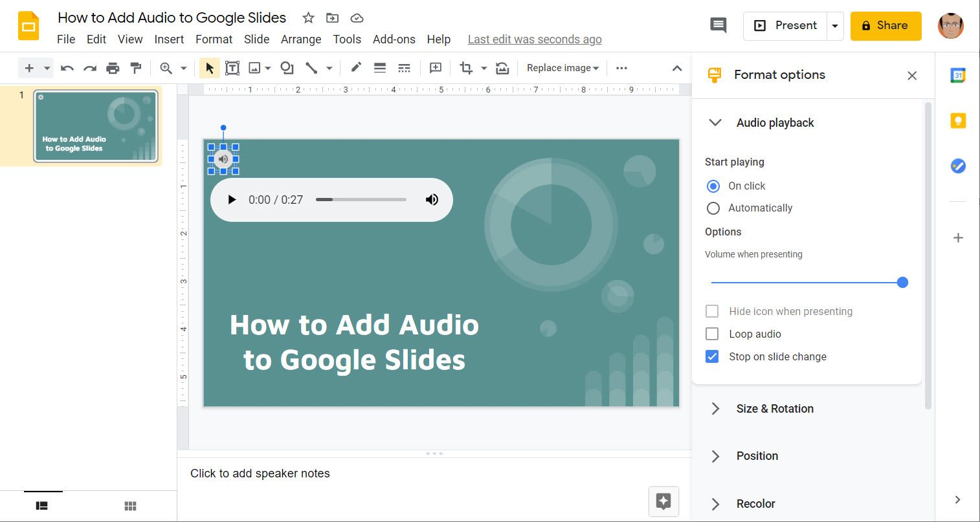The image size is (980, 522).
Task: Open the comment history icon
Action: tap(718, 25)
